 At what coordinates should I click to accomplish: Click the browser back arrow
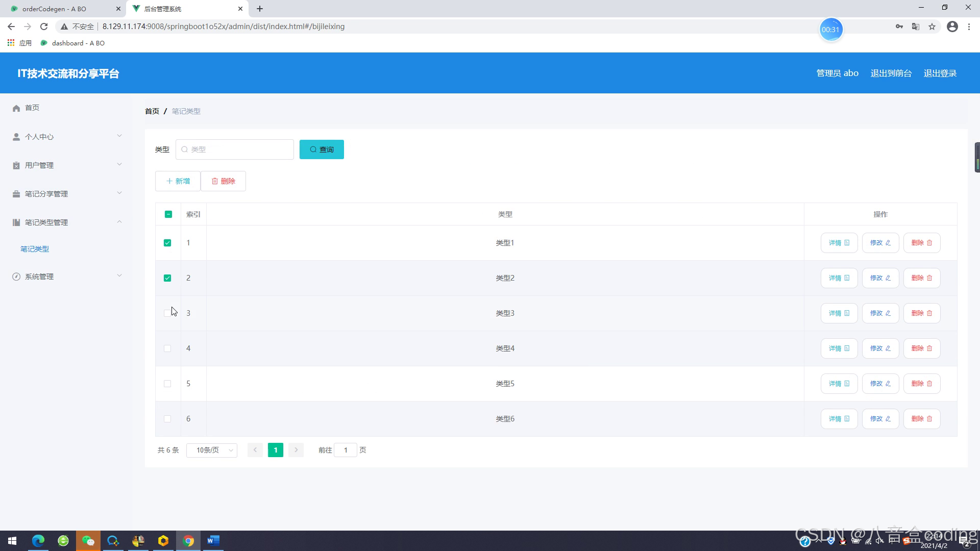point(11,27)
